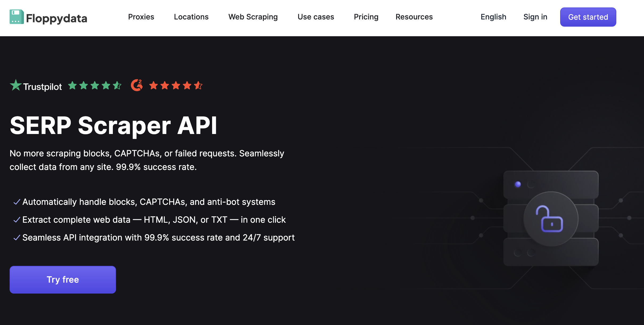This screenshot has width=644, height=325.
Task: Click the checkmark beside CAPTCHAs handling feature
Action: pyautogui.click(x=16, y=202)
